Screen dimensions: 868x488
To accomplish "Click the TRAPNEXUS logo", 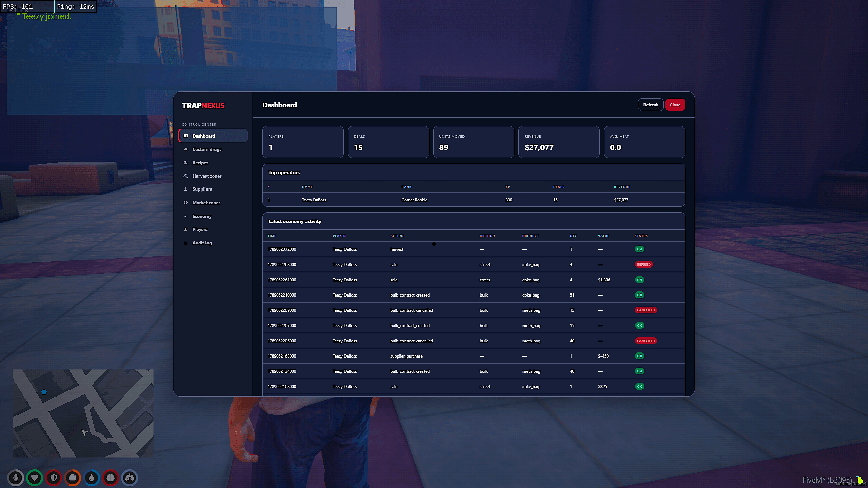I will 203,106.
